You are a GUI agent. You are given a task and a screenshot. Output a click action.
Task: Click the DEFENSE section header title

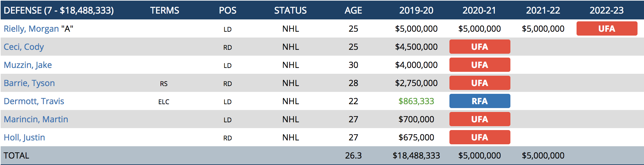[59, 10]
